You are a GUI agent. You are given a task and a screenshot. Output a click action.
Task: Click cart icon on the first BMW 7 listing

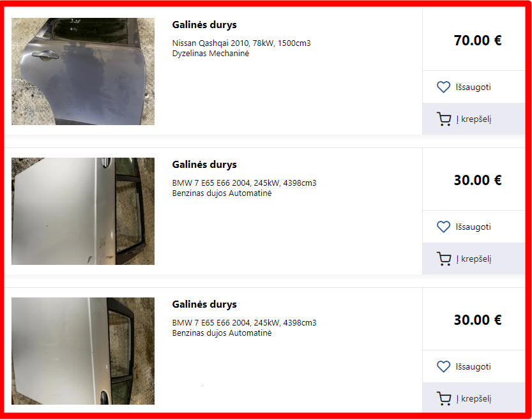click(444, 259)
